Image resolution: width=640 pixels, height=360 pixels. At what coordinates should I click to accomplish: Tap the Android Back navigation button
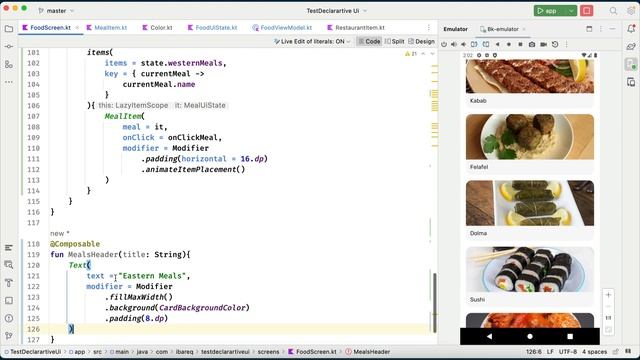[489, 336]
